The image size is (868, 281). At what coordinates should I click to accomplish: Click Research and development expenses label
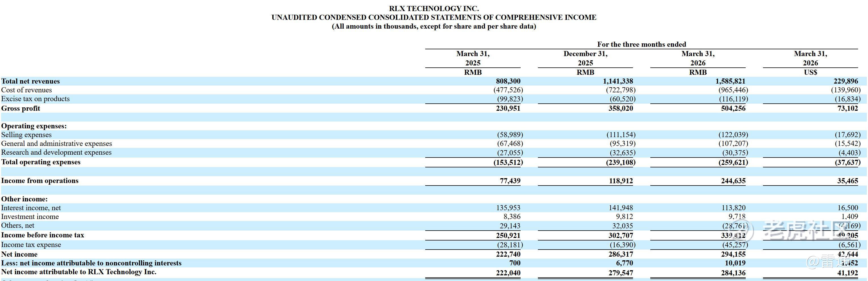pos(56,152)
